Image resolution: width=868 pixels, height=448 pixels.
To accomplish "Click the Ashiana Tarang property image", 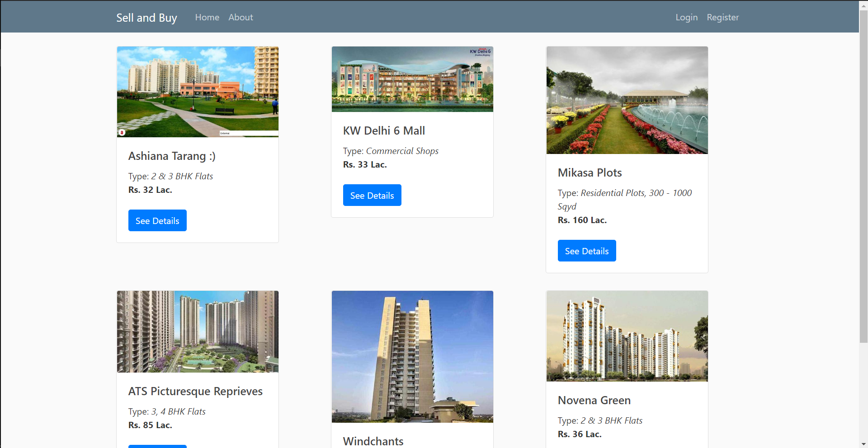I will tap(198, 92).
